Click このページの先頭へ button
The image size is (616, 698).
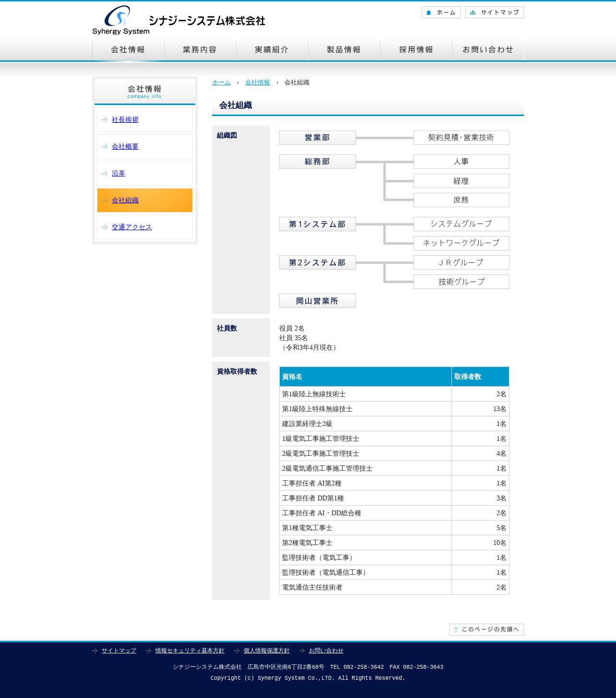coord(486,629)
